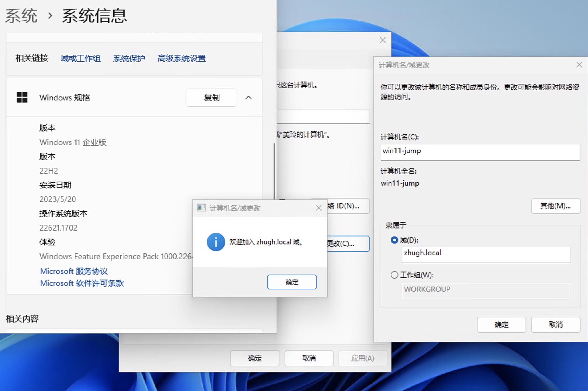This screenshot has width=588, height=391.
Task: Open the 域或工作组 related link
Action: pos(81,59)
